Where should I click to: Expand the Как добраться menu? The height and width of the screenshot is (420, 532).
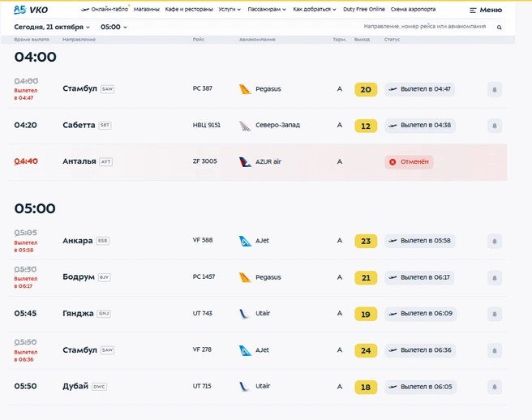pyautogui.click(x=315, y=9)
